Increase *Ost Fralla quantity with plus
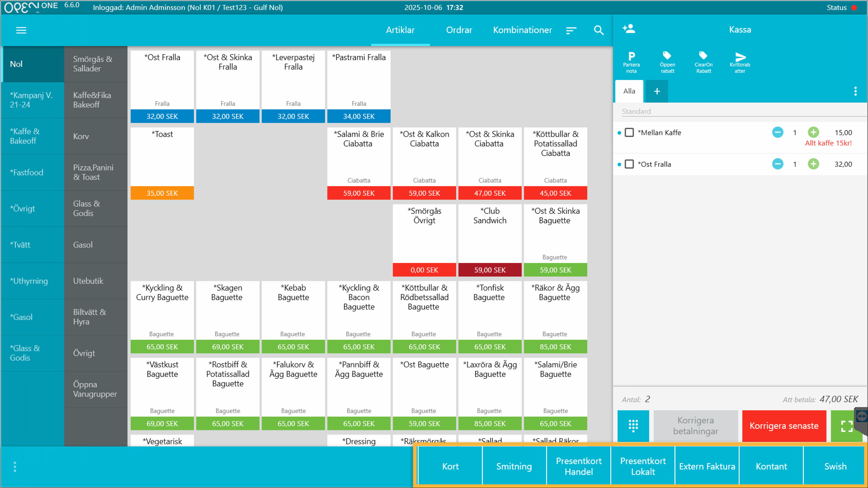Screen dimensions: 868x488 click(x=813, y=164)
